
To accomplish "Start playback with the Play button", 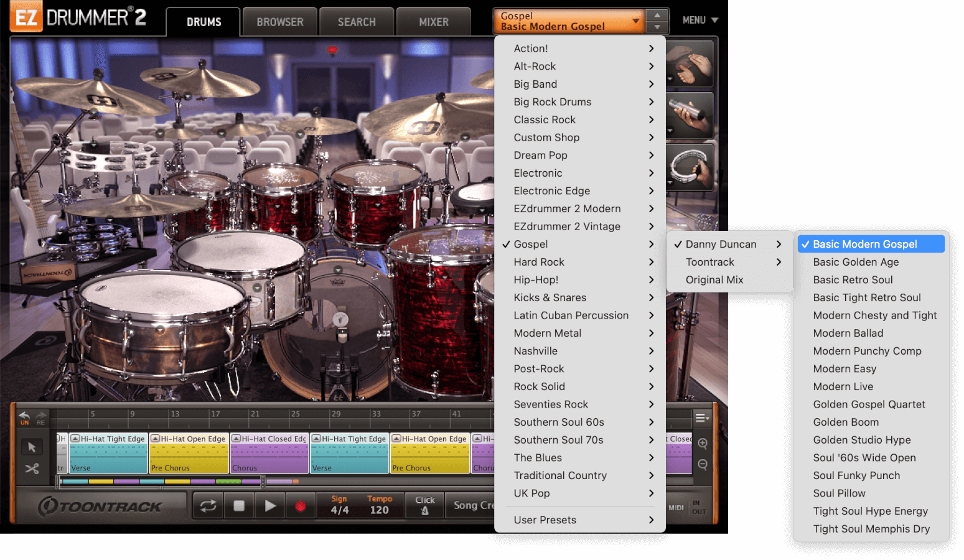I will pos(270,506).
